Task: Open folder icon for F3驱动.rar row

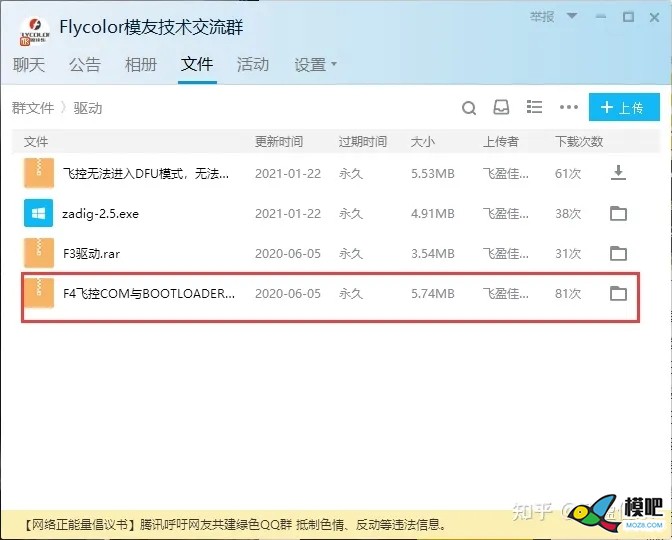Action: (618, 253)
